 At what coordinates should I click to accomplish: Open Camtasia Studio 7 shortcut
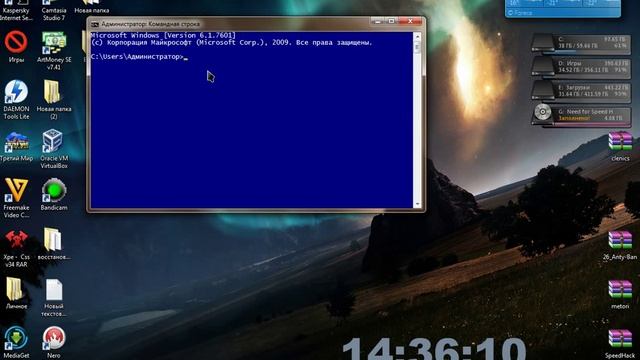click(x=54, y=10)
